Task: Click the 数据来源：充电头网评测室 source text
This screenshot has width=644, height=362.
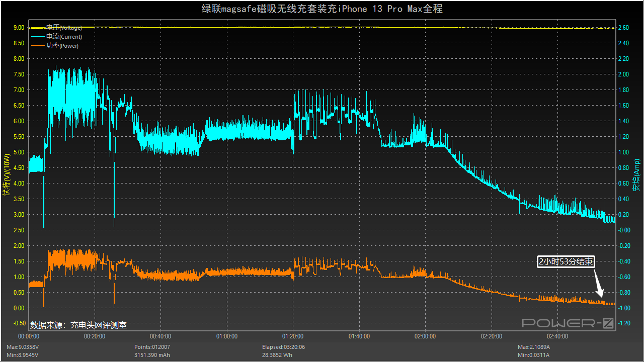Action: [78, 325]
